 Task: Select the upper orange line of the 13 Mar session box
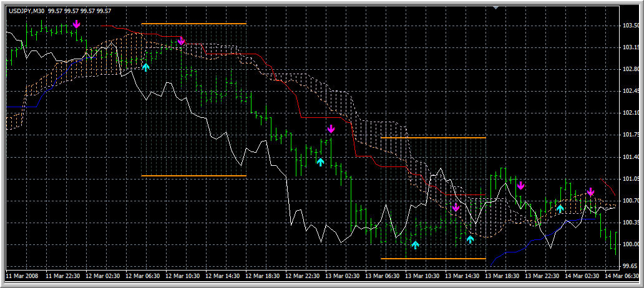tap(433, 137)
